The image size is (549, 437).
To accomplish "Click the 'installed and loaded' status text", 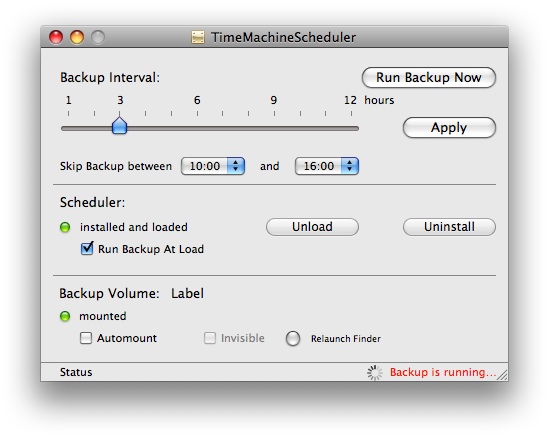I will click(x=134, y=227).
